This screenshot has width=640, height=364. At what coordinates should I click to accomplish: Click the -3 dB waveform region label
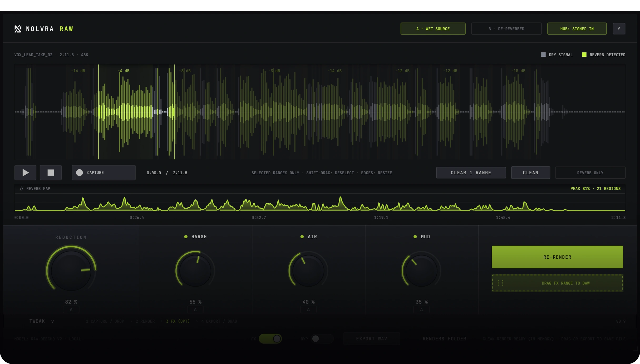tap(274, 71)
